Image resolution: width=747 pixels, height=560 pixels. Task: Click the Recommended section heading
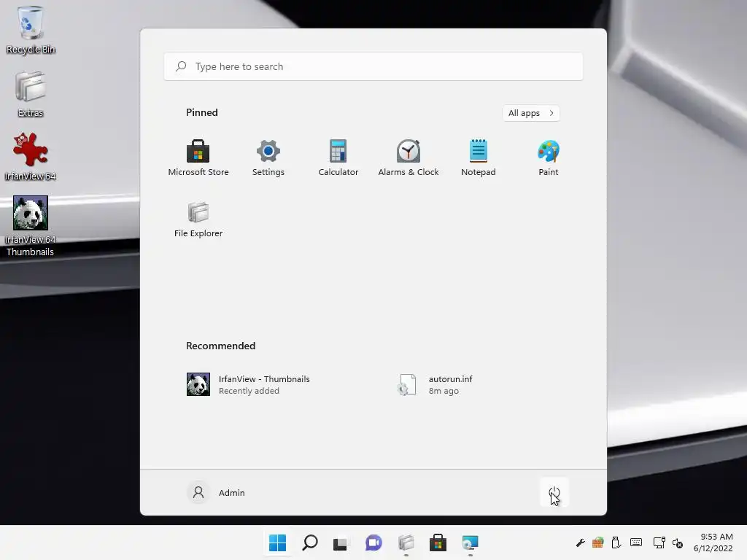coord(220,346)
